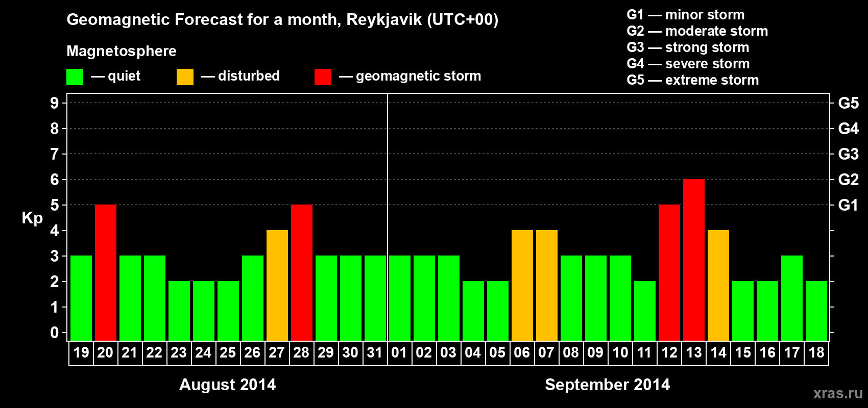
Task: Click the date label 20
Action: pyautogui.click(x=105, y=352)
